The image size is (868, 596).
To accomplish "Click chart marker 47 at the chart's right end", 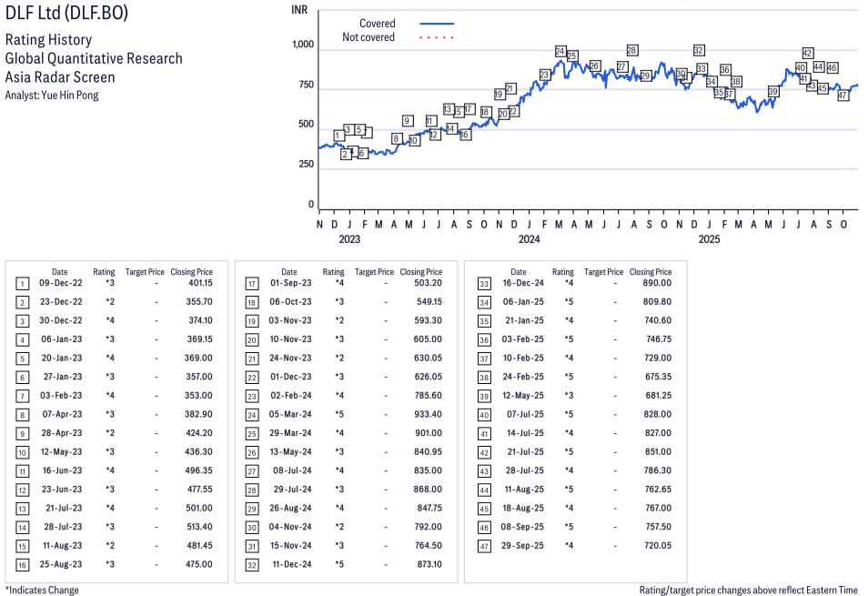I will pos(843,96).
